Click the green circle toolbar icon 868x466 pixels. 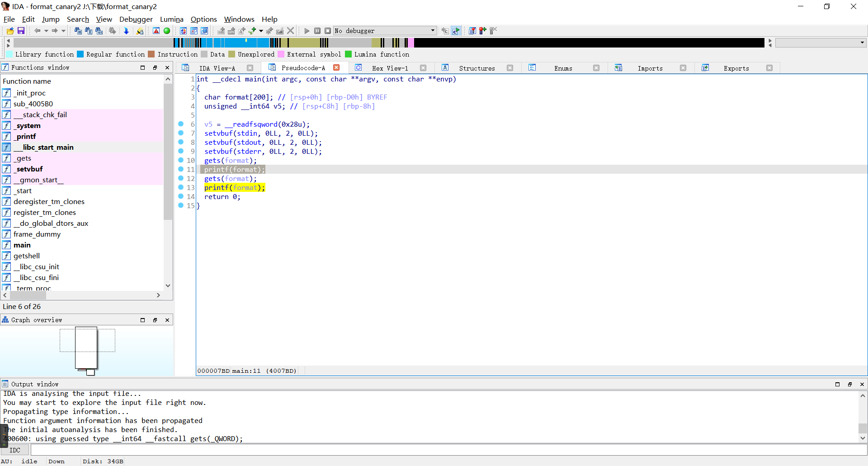(x=167, y=31)
